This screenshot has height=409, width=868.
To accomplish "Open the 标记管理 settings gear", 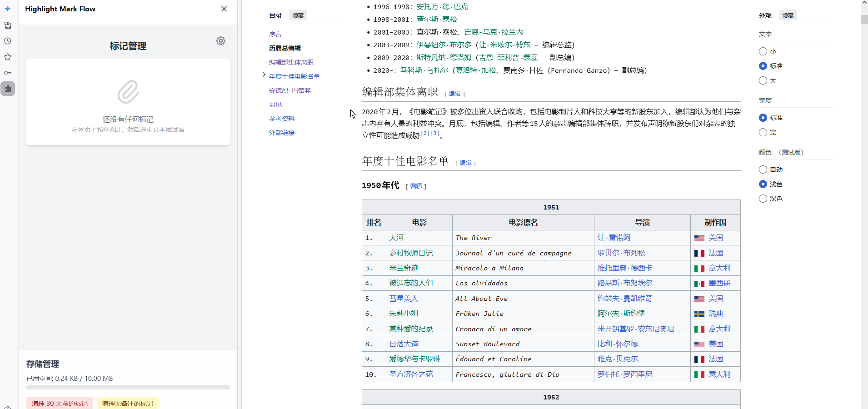I will click(x=221, y=41).
